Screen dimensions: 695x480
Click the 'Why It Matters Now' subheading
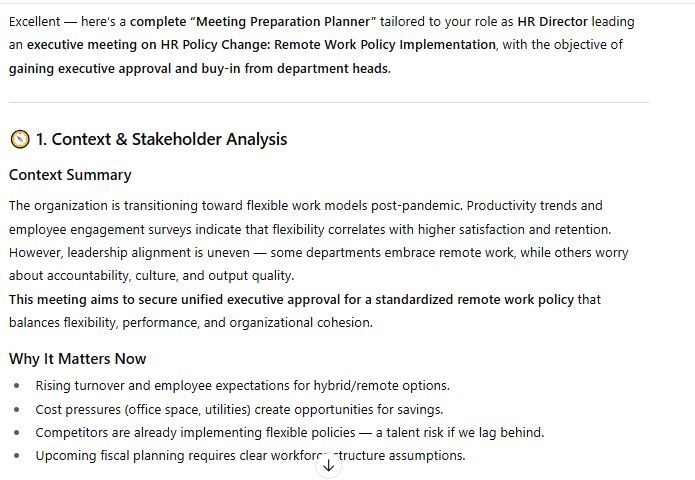click(77, 359)
